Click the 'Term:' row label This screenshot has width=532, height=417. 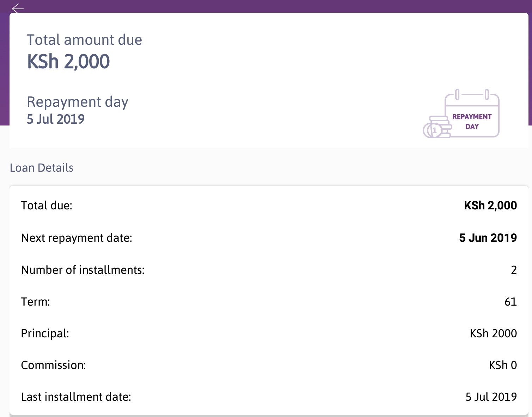(x=36, y=302)
